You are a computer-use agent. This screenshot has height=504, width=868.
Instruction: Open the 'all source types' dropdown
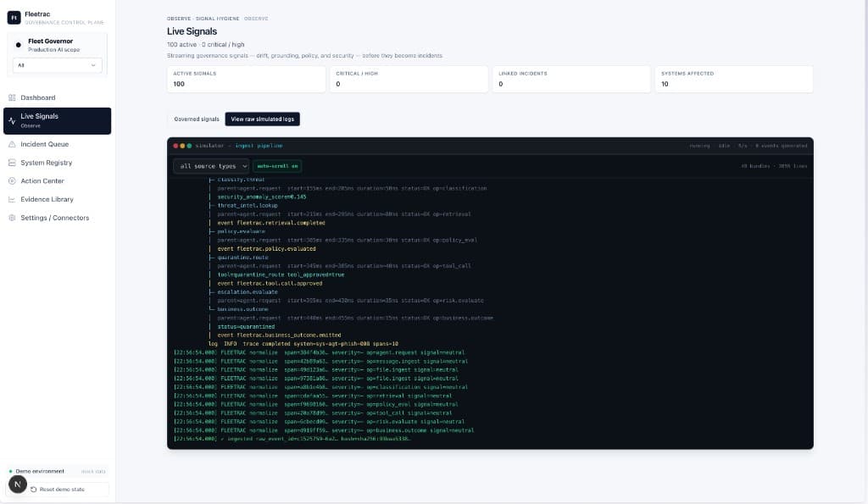[211, 166]
